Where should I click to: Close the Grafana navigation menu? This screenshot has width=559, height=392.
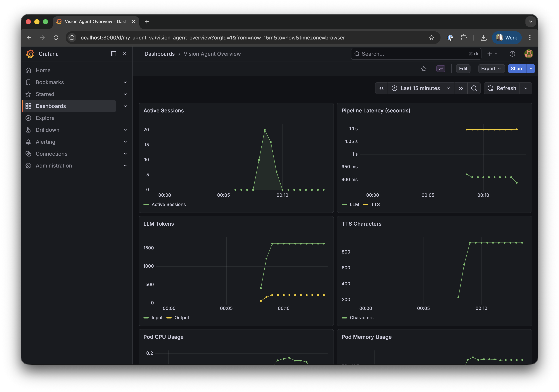click(124, 54)
